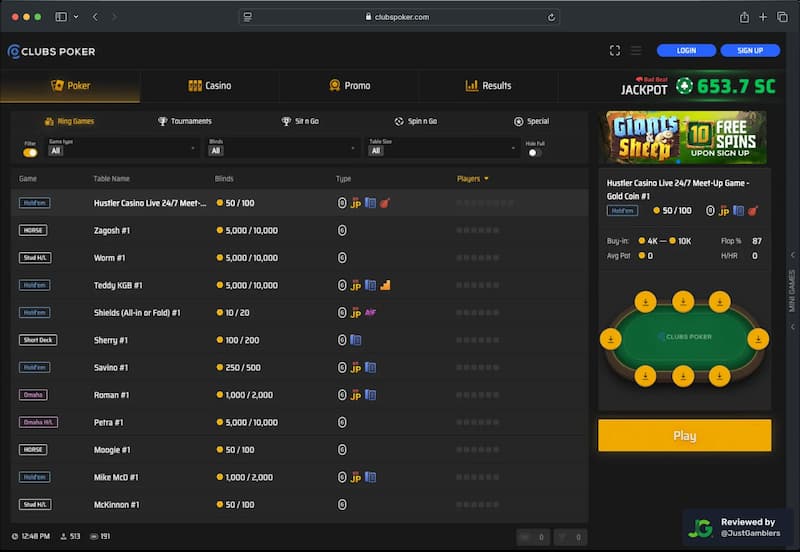Select the Special tab
Viewport: 800px width, 552px height.
(x=532, y=121)
